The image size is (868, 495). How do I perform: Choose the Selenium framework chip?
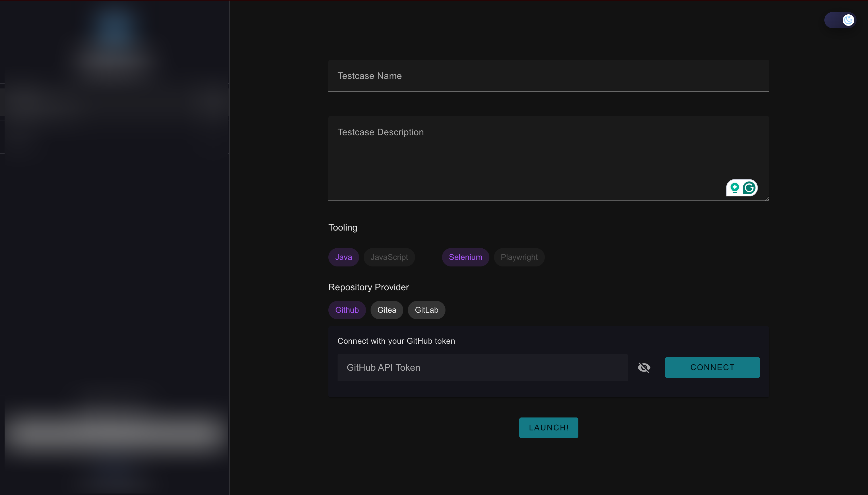465,257
